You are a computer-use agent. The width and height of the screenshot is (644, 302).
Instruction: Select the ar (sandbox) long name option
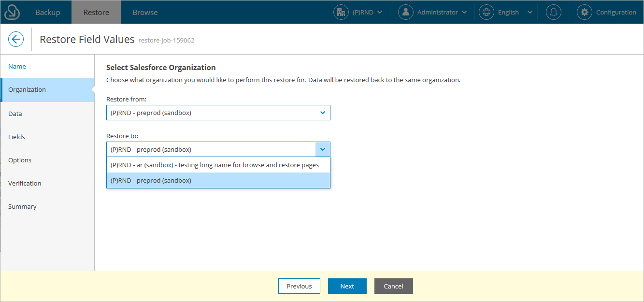(218, 165)
